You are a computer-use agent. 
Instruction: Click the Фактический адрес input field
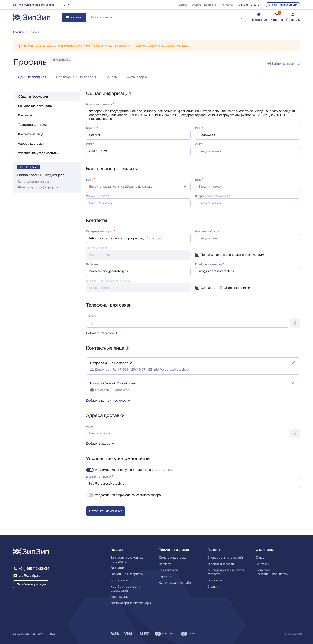[x=247, y=238]
